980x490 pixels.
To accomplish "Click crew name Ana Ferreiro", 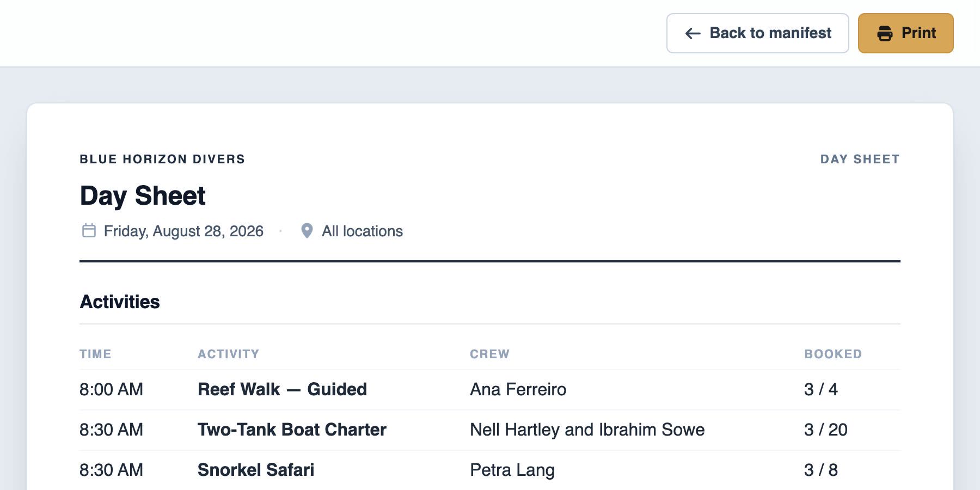I will [x=518, y=389].
